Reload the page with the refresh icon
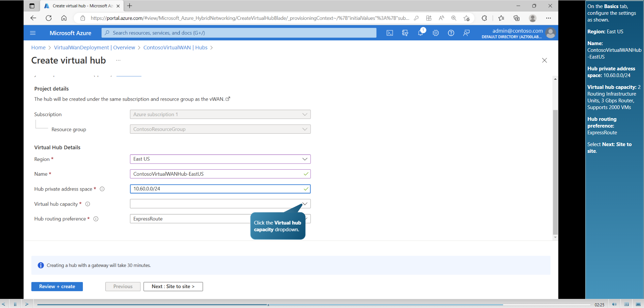Screen dimensions: 644x308 pos(49,18)
